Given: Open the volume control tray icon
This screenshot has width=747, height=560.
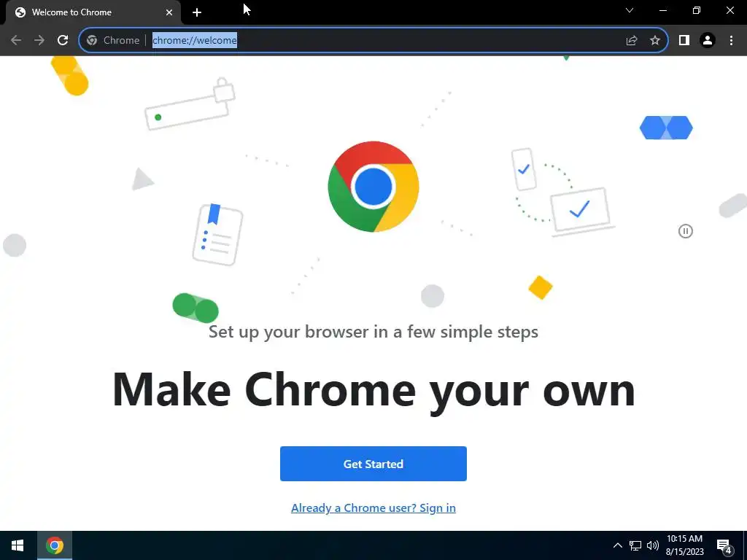Looking at the screenshot, I should pos(653,545).
